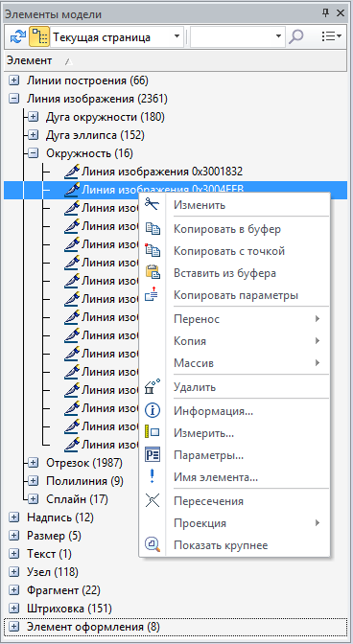
Task: Open the 'Массив' submenu
Action: coord(235,363)
